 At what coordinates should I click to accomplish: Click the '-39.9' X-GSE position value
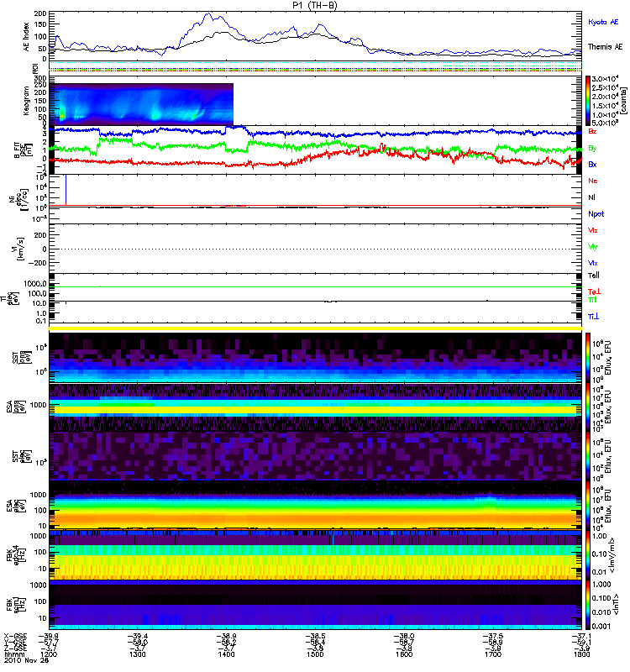(x=49, y=637)
